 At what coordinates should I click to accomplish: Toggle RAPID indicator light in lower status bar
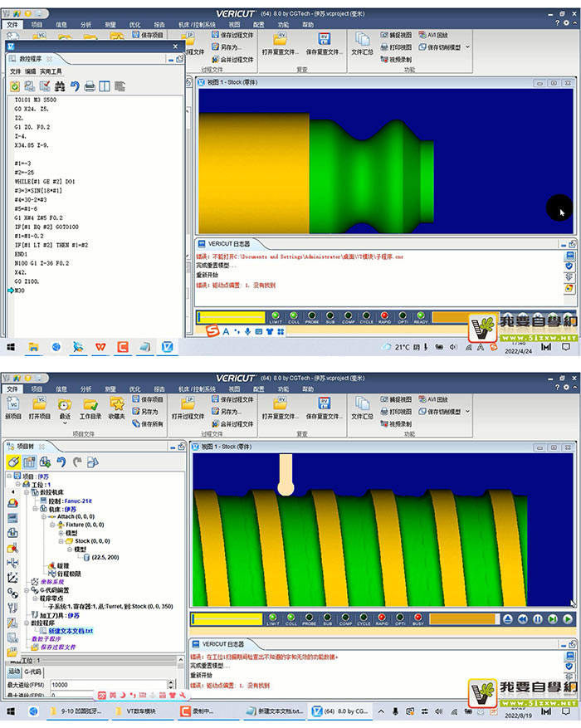tap(382, 618)
